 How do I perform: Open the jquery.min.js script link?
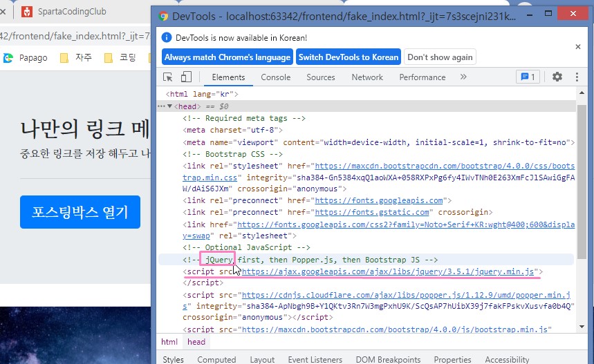tap(388, 271)
